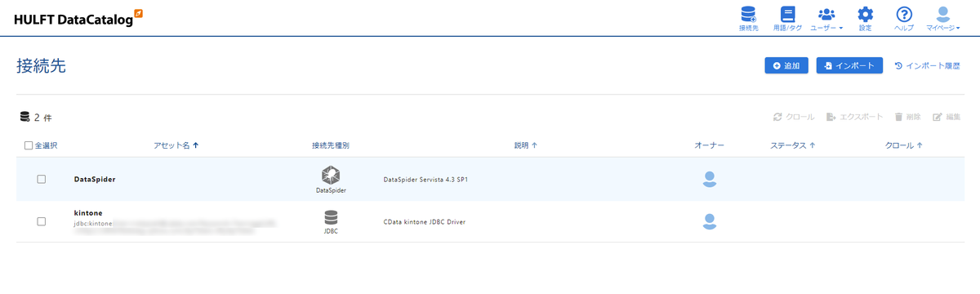This screenshot has width=980, height=294.
Task: Select the kintone row checkbox
Action: coord(42,221)
